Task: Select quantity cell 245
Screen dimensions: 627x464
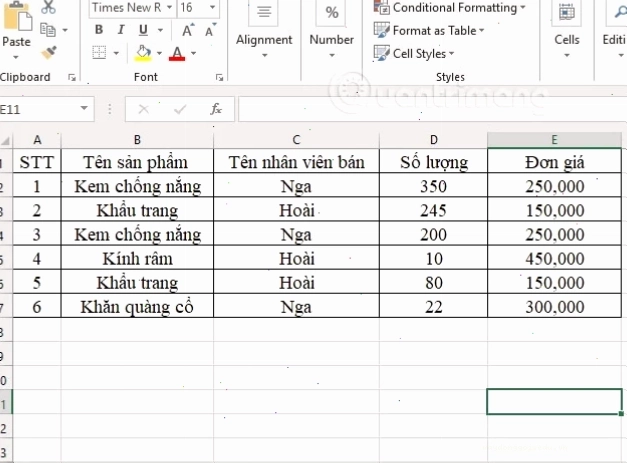Action: point(433,210)
